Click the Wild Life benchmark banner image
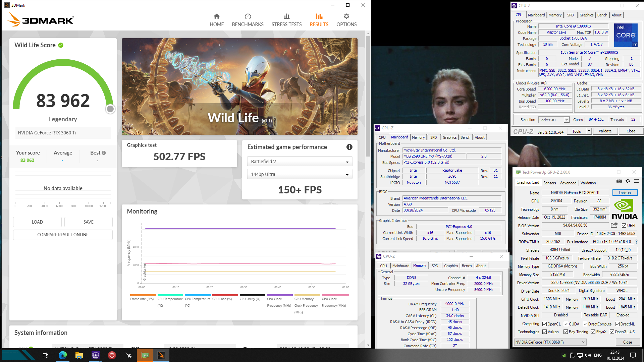Image resolution: width=644 pixels, height=362 pixels. tap(239, 86)
